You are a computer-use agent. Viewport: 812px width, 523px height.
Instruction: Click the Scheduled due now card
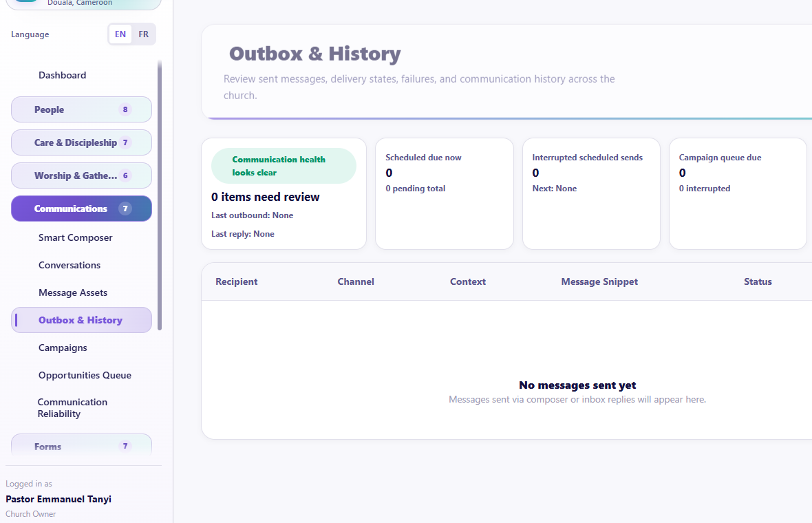pos(445,193)
